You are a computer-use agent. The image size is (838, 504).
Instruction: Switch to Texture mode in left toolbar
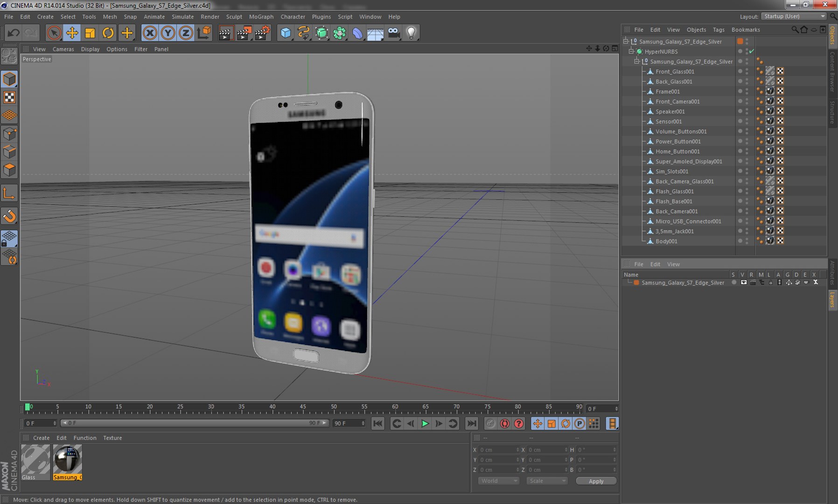coord(9,97)
